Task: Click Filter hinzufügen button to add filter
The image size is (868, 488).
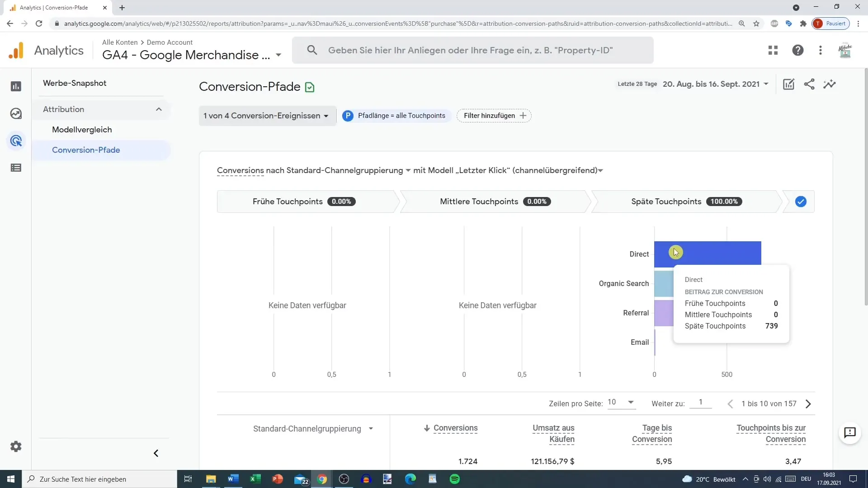Action: tap(495, 116)
